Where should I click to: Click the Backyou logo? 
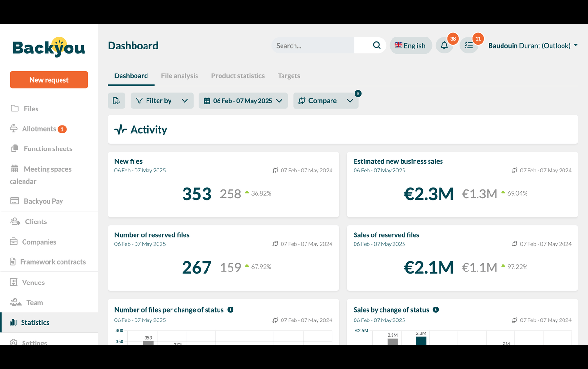(49, 47)
